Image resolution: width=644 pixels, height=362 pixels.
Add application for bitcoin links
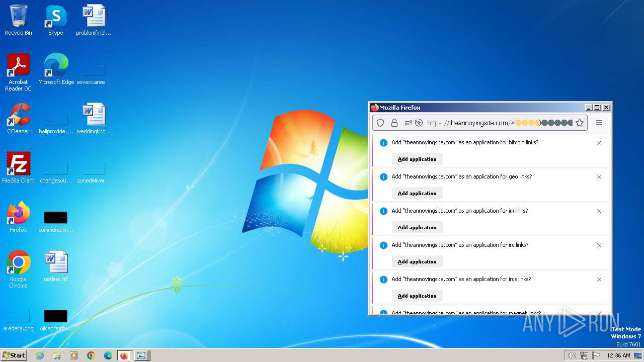417,159
